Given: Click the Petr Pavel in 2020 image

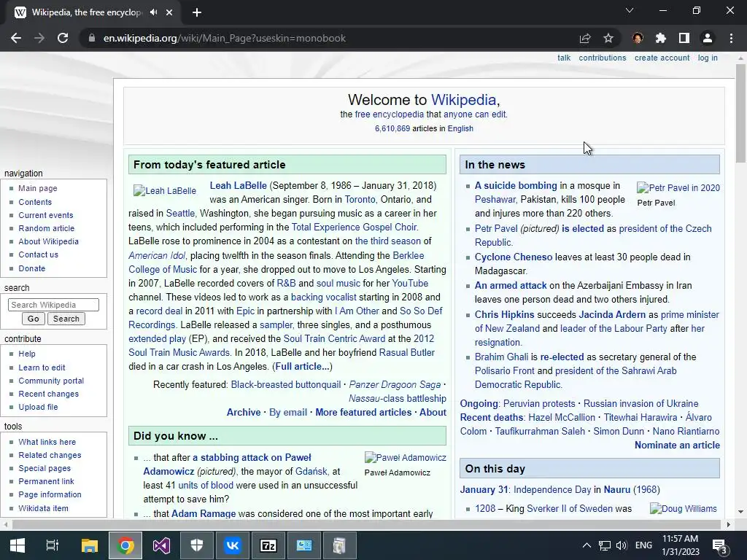Looking at the screenshot, I should [678, 187].
